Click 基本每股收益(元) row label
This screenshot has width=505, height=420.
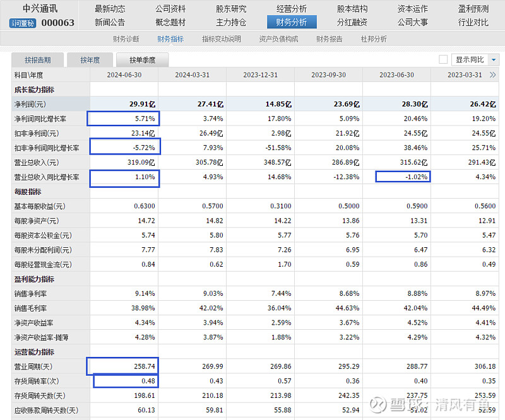40,206
